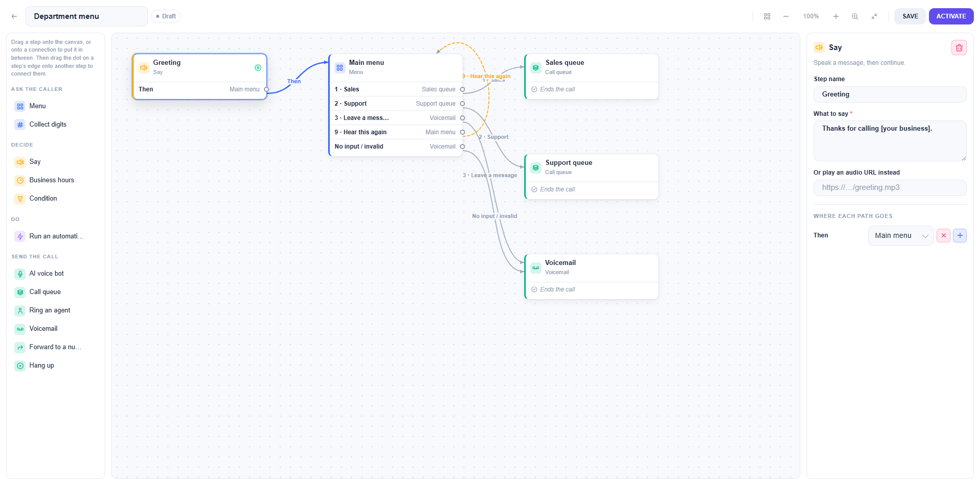Screen dimensions: 980x485
Task: Select Ring an agent step
Action: (x=55, y=310)
